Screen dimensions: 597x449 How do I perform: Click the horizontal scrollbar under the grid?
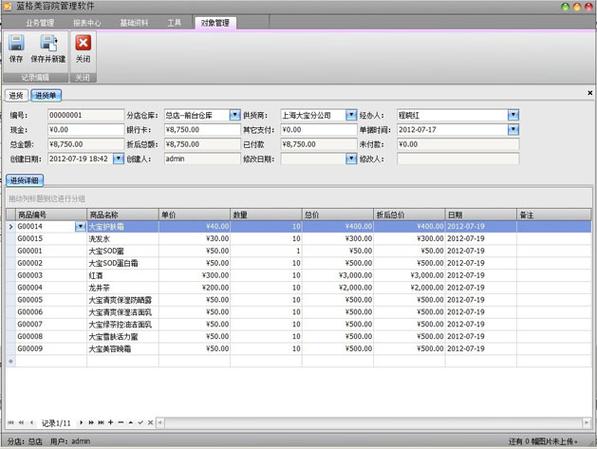pyautogui.click(x=373, y=422)
